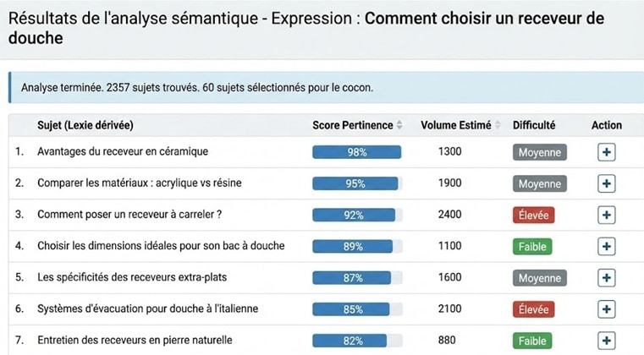Screen dimensions: 644x355
Task: Click the 98% pertinence progress bar
Action: tap(356, 152)
